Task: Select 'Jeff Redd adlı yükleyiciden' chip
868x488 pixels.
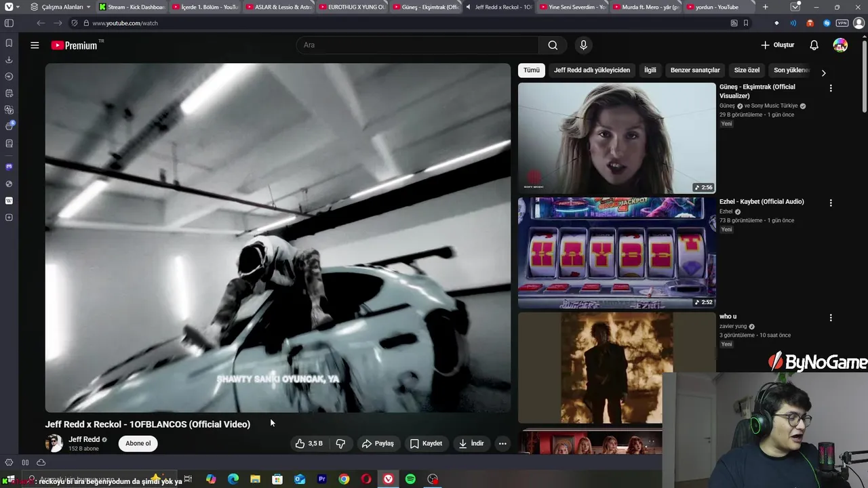Action: coord(592,70)
